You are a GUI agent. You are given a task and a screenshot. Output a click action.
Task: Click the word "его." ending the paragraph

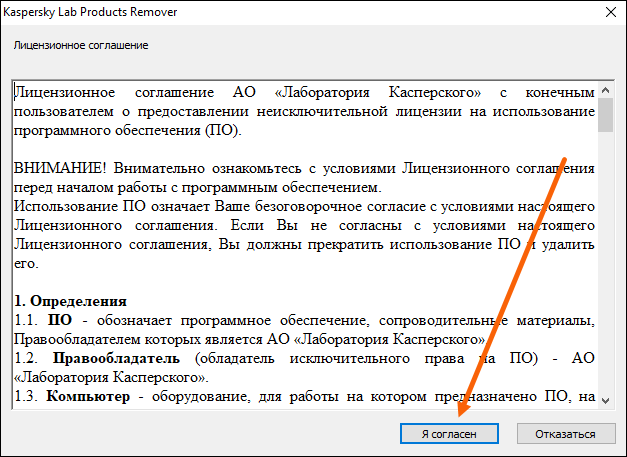point(26,264)
